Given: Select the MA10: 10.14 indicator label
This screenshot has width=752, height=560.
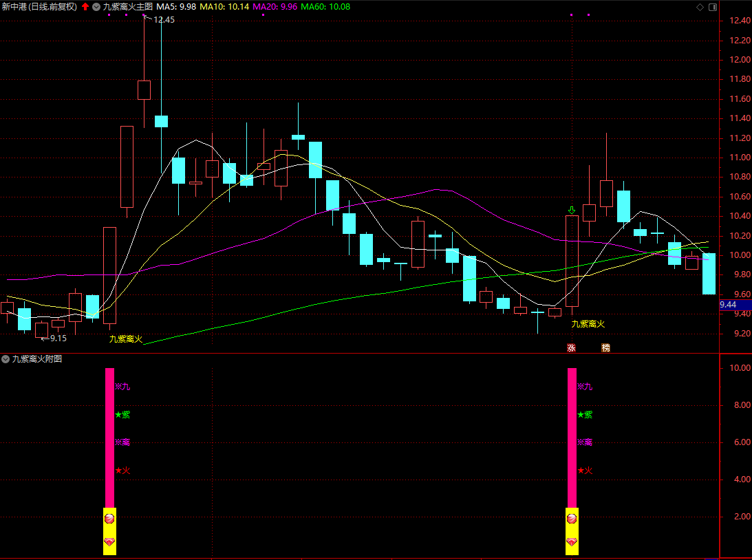Looking at the screenshot, I should pos(224,7).
